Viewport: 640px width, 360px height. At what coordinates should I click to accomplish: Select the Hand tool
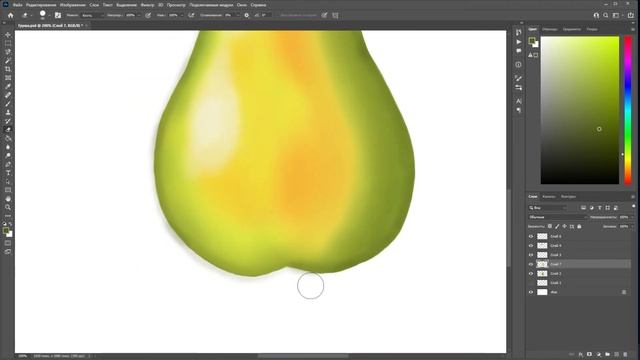tap(8, 199)
